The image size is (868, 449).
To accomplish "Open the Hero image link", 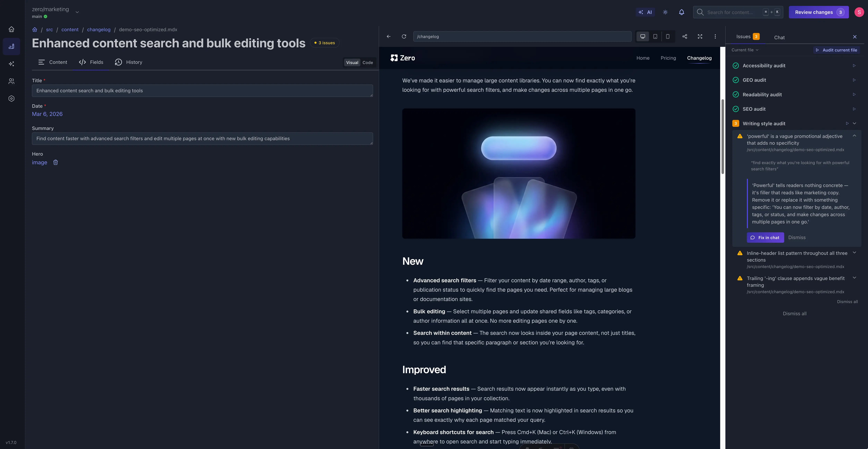I will coord(39,162).
